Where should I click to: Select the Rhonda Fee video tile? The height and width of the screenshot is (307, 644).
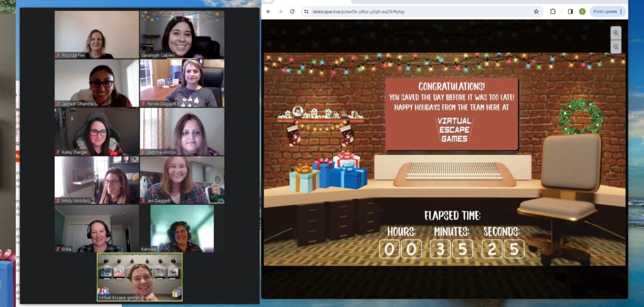pyautogui.click(x=97, y=35)
